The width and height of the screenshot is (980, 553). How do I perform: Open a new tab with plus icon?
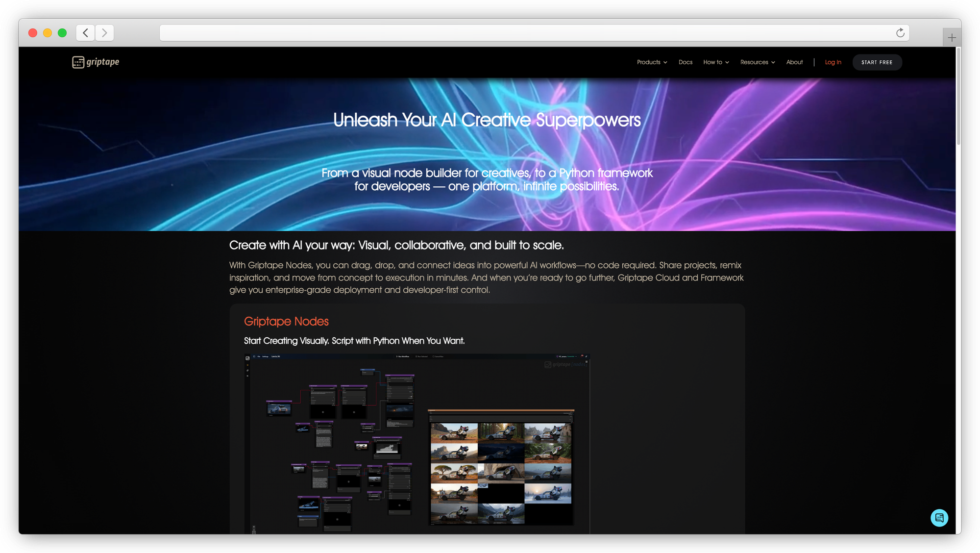pyautogui.click(x=952, y=38)
